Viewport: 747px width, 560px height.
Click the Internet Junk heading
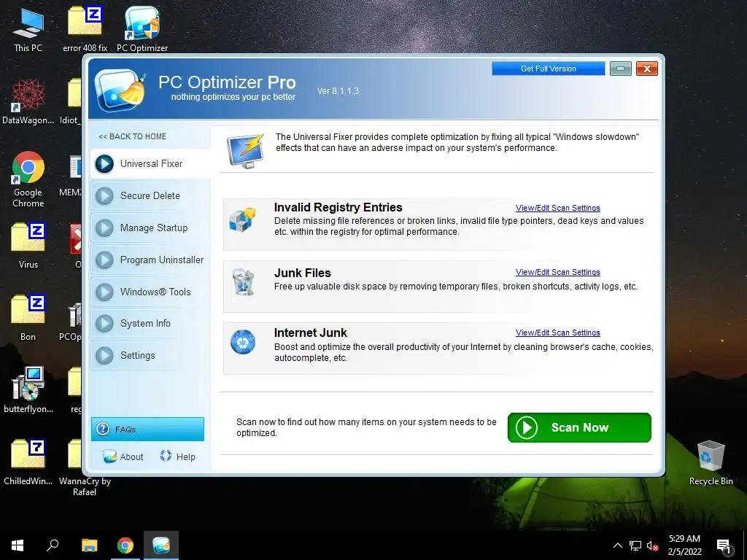click(x=311, y=332)
